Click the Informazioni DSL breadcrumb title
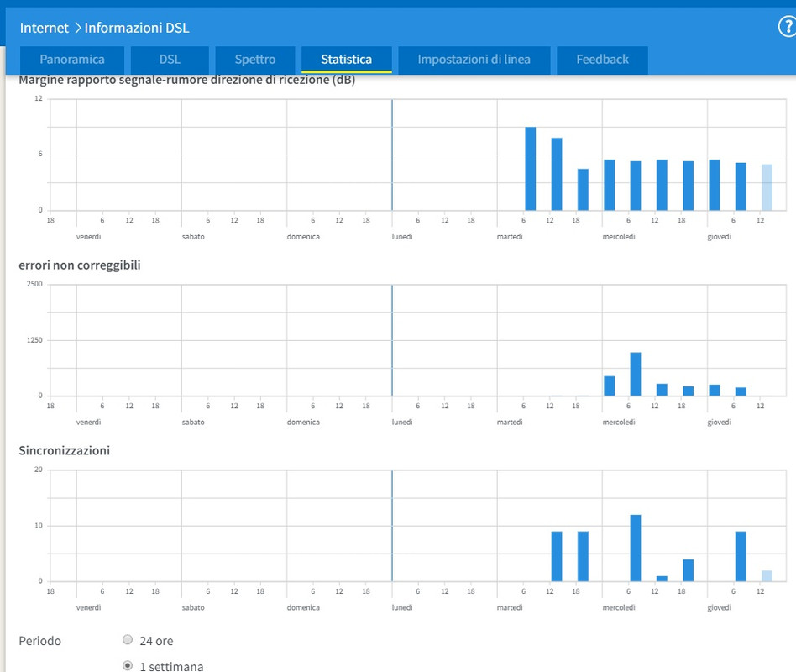 (137, 28)
